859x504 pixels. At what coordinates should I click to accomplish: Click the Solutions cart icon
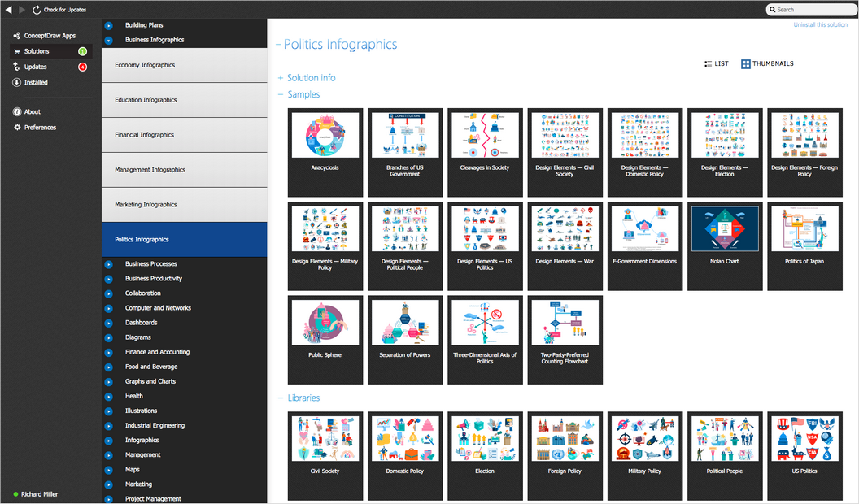pos(17,51)
